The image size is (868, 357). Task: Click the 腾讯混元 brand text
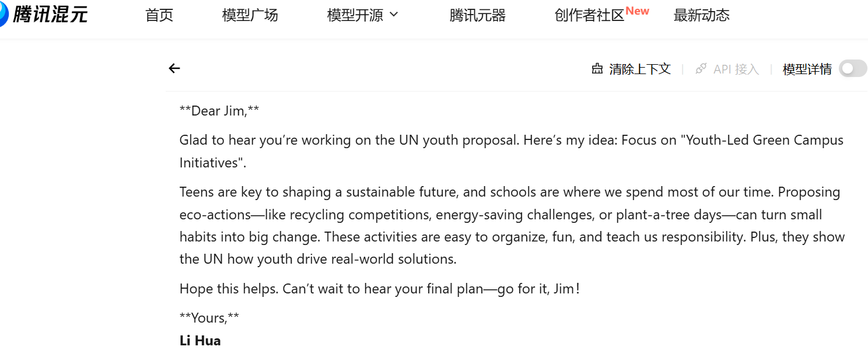[x=50, y=15]
